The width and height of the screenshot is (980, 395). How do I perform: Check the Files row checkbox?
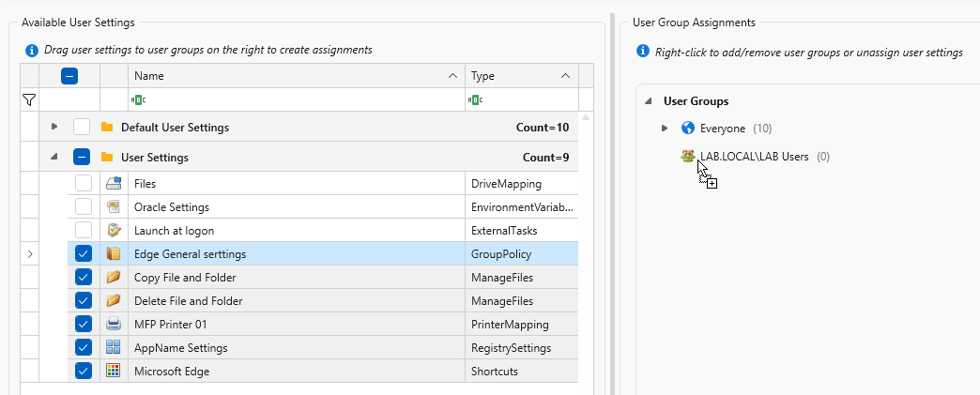(x=84, y=184)
